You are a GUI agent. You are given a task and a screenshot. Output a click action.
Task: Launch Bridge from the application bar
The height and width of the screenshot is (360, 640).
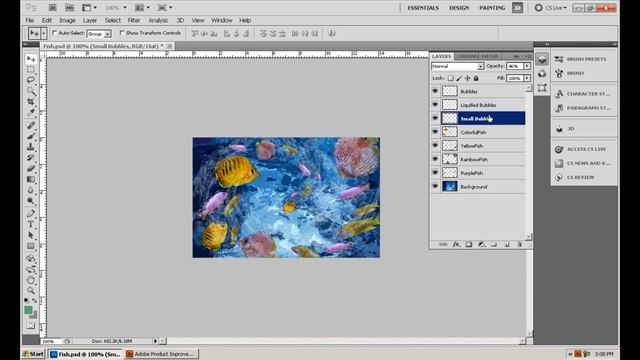52,7
